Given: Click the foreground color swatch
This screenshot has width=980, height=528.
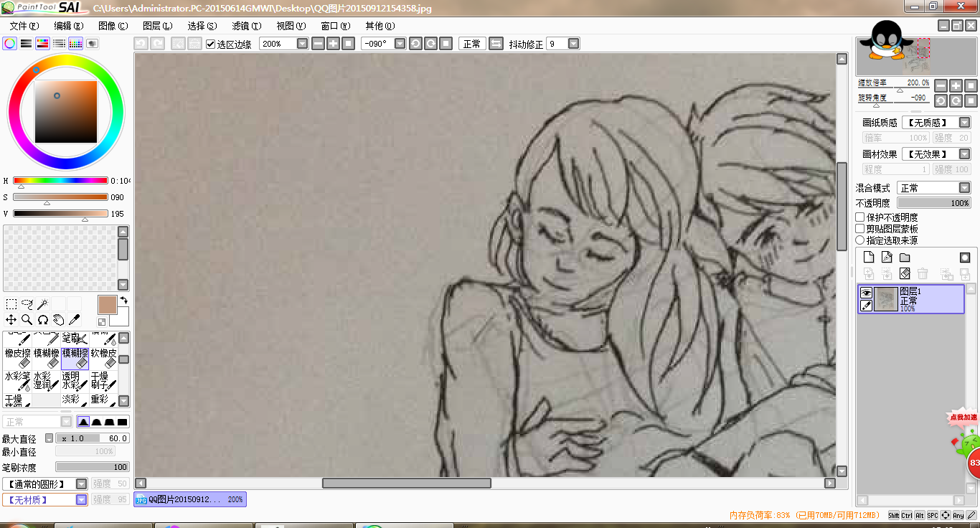Looking at the screenshot, I should pyautogui.click(x=108, y=305).
